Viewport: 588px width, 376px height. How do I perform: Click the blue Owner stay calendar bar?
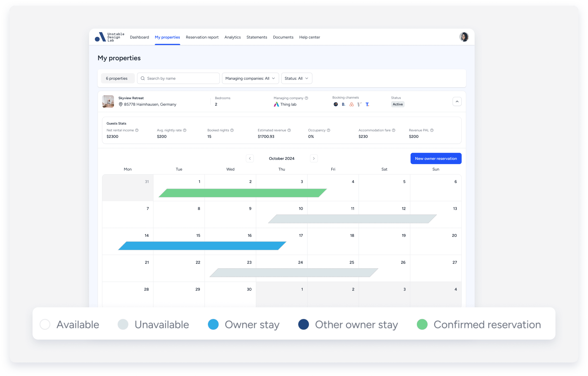tap(202, 246)
